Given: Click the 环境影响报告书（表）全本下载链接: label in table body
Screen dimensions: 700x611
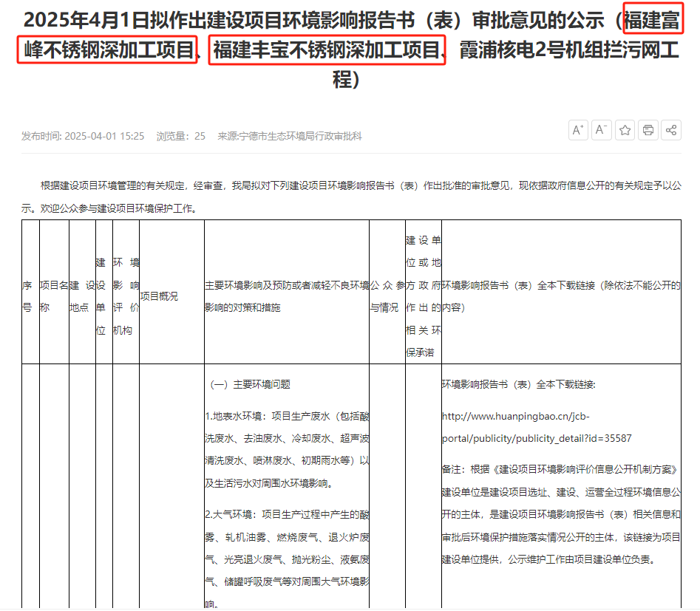Looking at the screenshot, I should click(519, 385).
